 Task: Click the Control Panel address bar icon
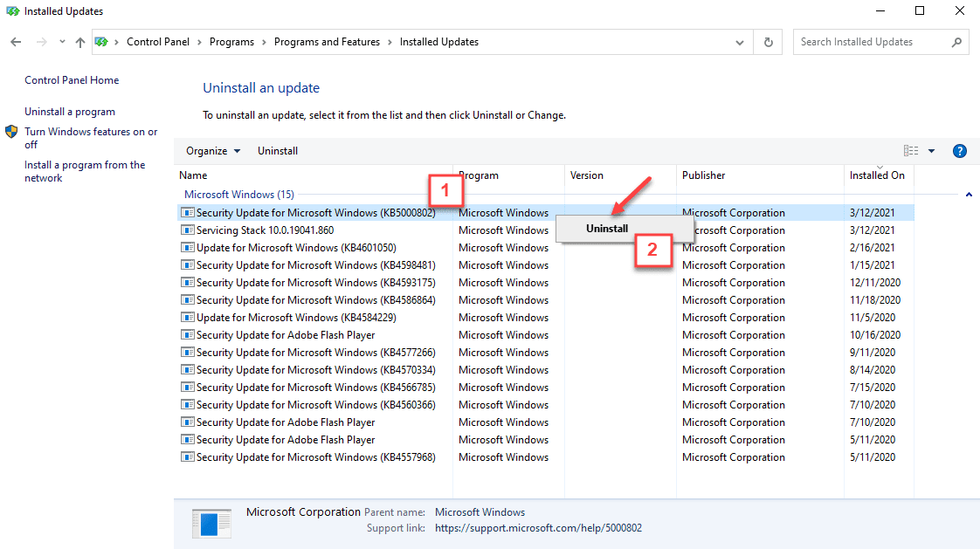coord(101,42)
